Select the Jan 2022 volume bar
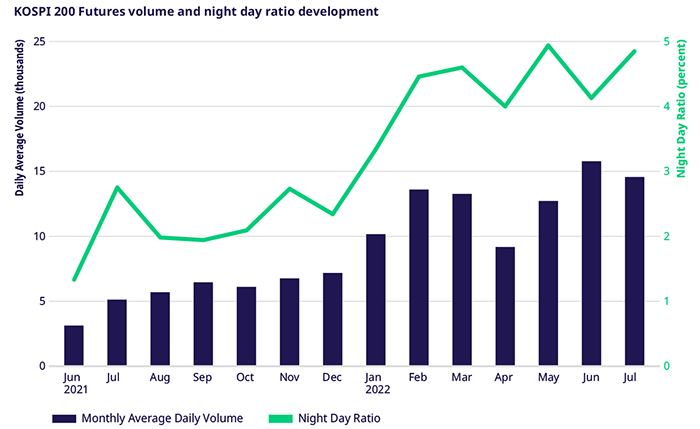This screenshot has height=429, width=700. 376,300
